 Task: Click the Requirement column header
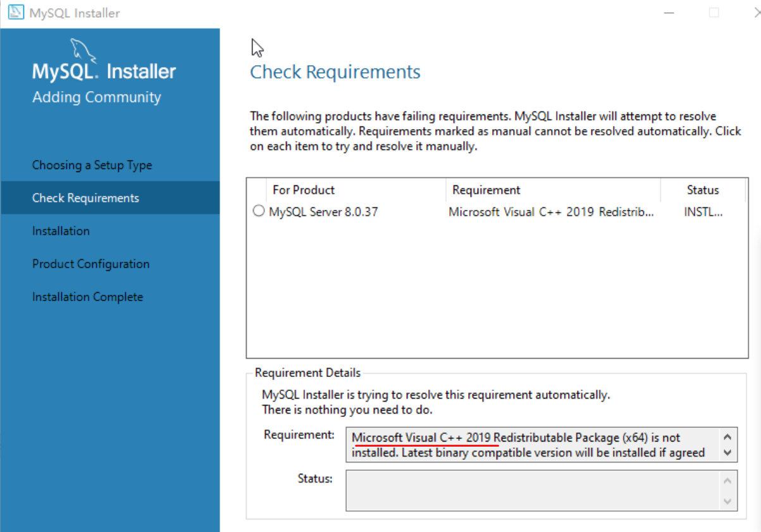pyautogui.click(x=486, y=190)
